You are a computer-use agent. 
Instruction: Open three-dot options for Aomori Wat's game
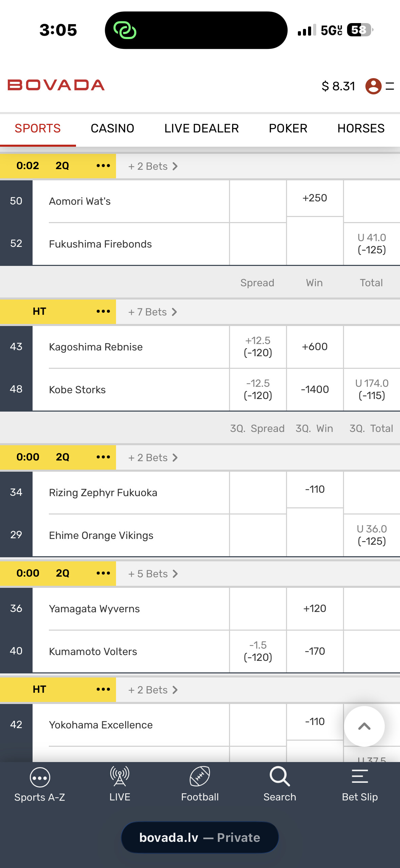coord(103,166)
